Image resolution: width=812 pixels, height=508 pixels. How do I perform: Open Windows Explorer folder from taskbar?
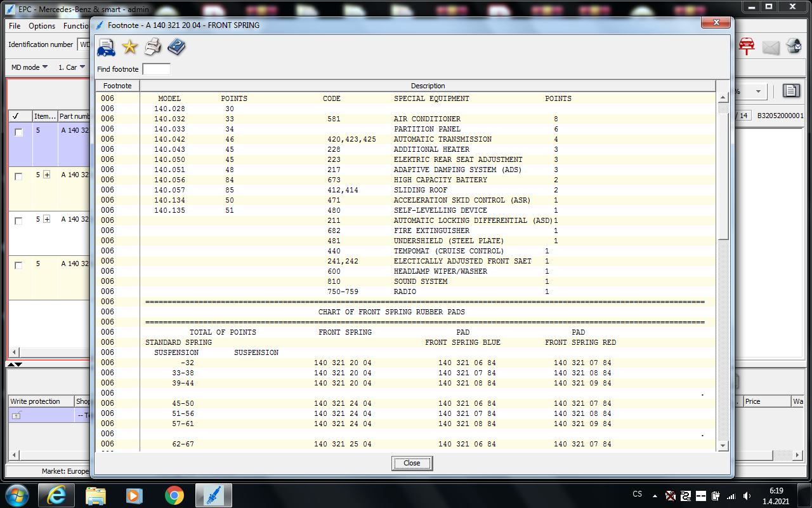[x=96, y=495]
